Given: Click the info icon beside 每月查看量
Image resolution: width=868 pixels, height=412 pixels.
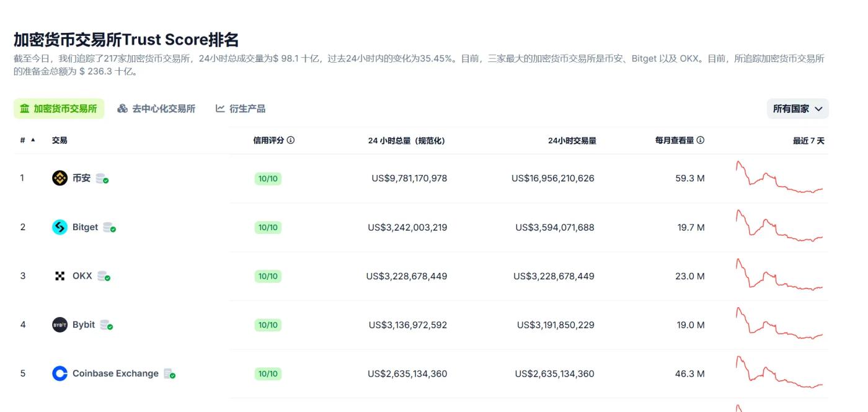Looking at the screenshot, I should tap(700, 140).
